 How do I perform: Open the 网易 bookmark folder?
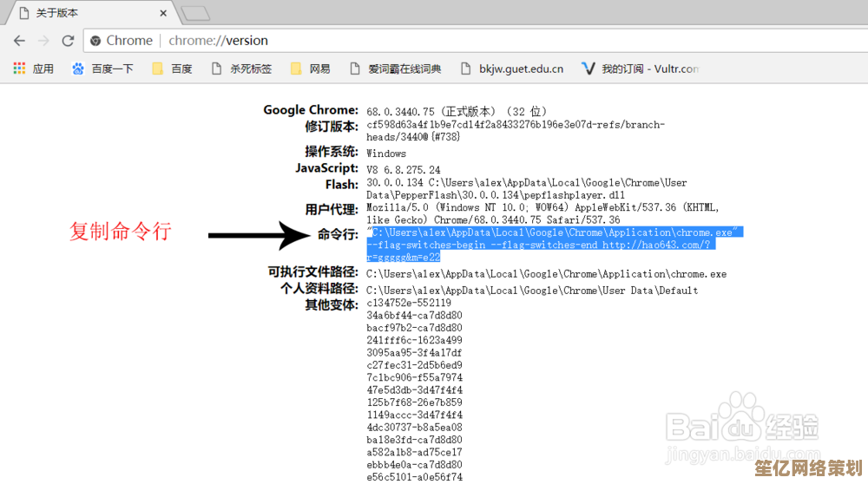click(310, 69)
